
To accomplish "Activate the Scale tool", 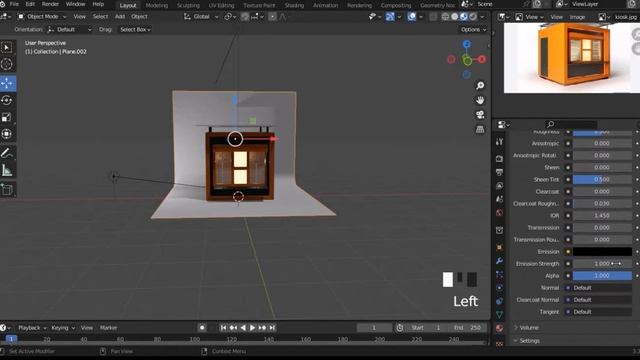I will click(7, 117).
